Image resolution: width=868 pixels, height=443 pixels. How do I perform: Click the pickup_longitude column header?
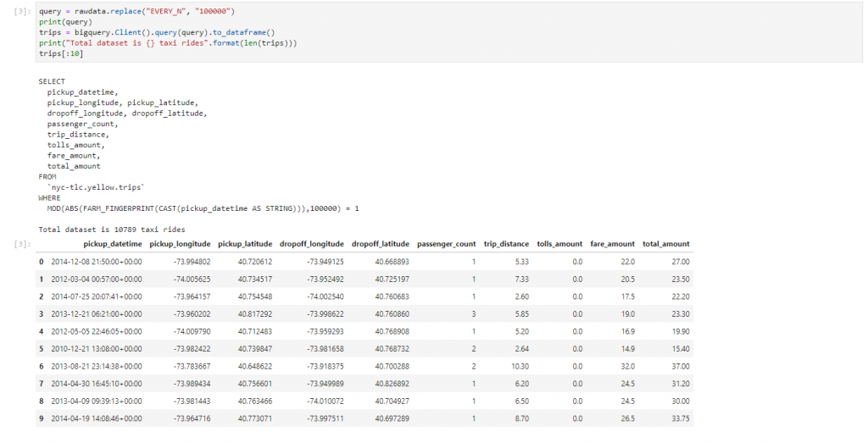click(x=180, y=244)
